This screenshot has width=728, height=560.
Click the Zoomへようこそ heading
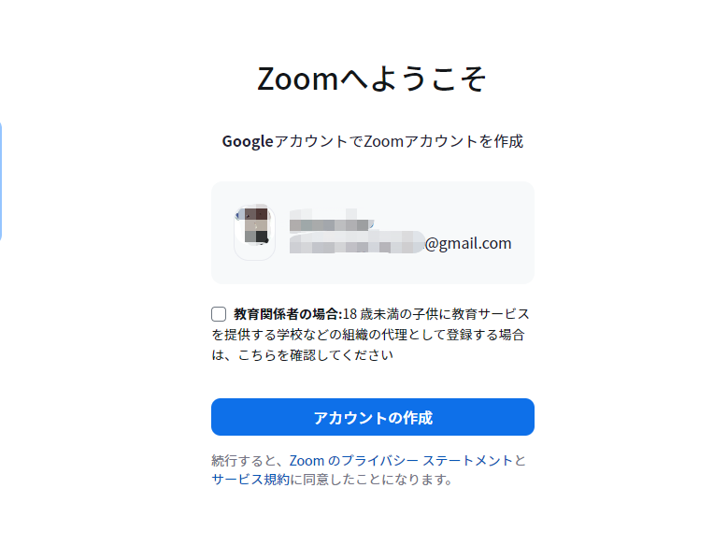(372, 79)
